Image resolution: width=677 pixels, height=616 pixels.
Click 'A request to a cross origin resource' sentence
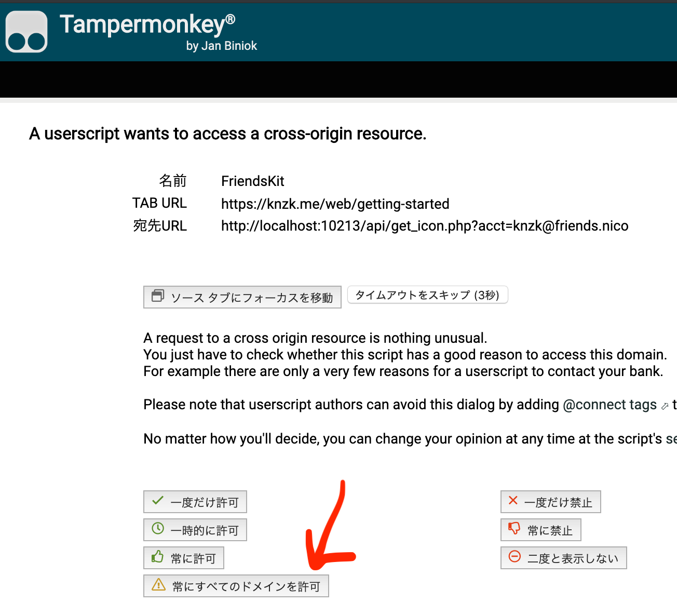coord(315,338)
